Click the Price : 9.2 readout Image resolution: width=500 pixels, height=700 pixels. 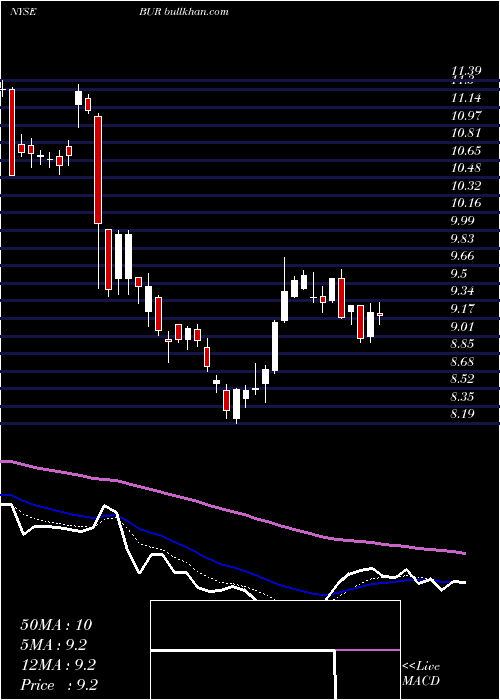59,684
